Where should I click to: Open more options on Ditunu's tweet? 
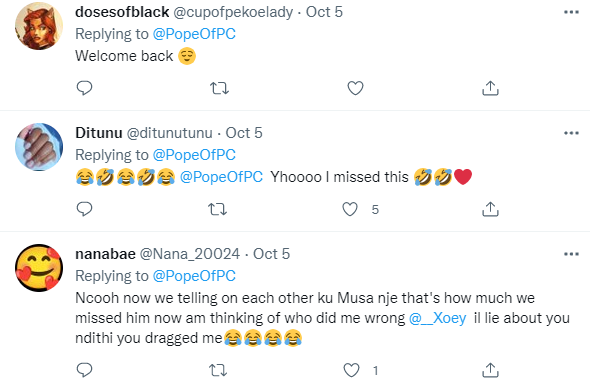pos(571,133)
